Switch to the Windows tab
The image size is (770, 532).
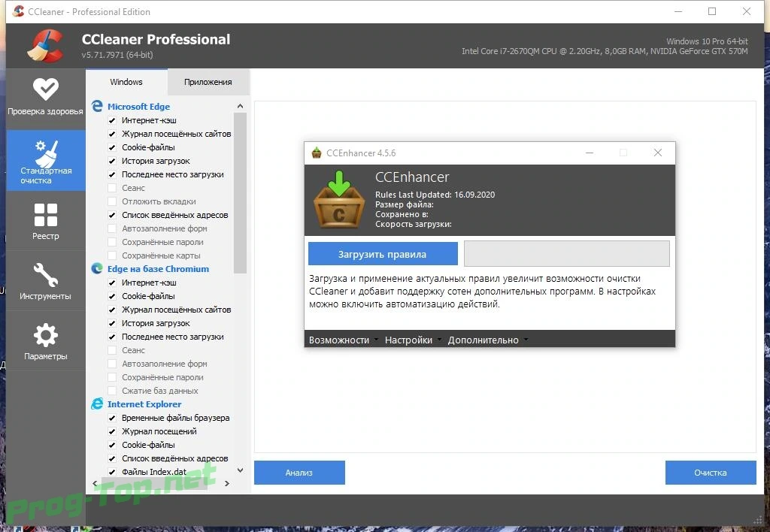tap(126, 82)
